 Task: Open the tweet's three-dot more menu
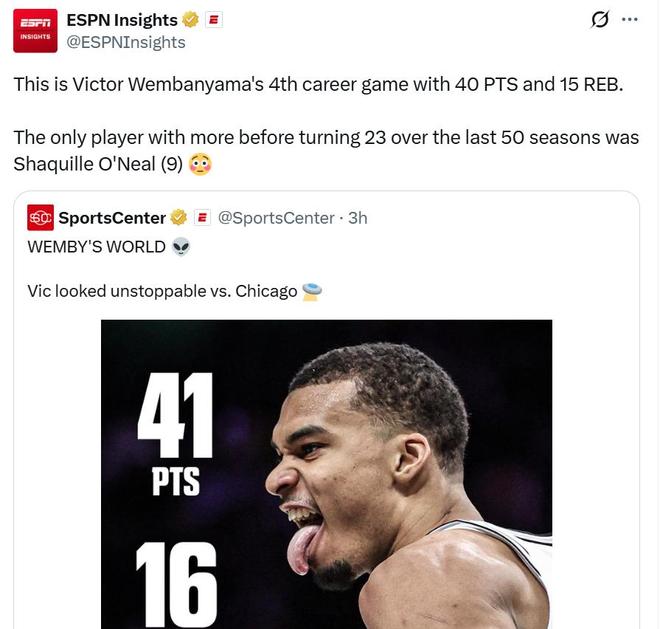coord(629,20)
